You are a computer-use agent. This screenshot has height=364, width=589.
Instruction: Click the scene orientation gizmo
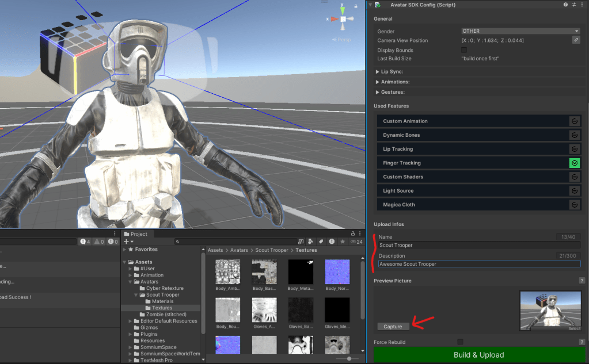point(343,20)
